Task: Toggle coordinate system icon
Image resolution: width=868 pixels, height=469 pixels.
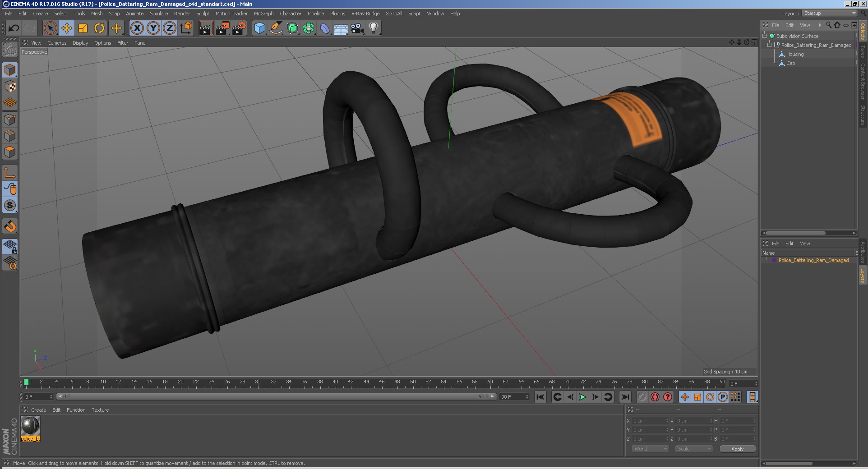Action: click(186, 28)
